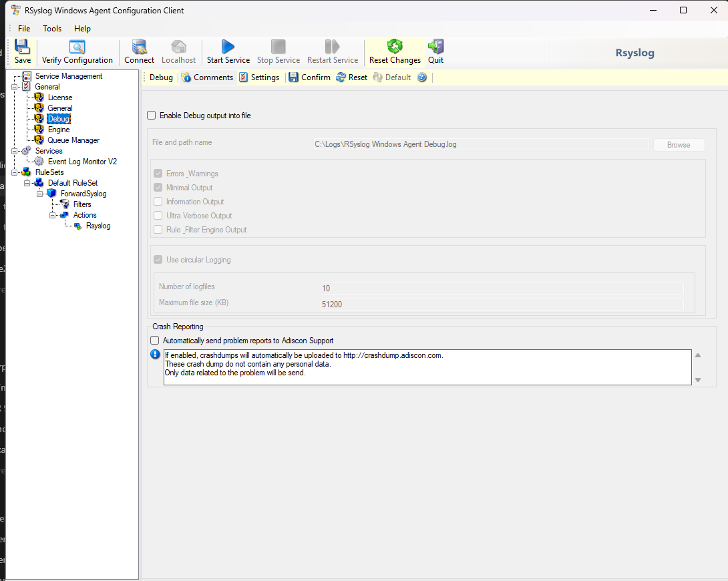Viewport: 728px width, 581px height.
Task: Collapse the Actions branch
Action: 52,215
